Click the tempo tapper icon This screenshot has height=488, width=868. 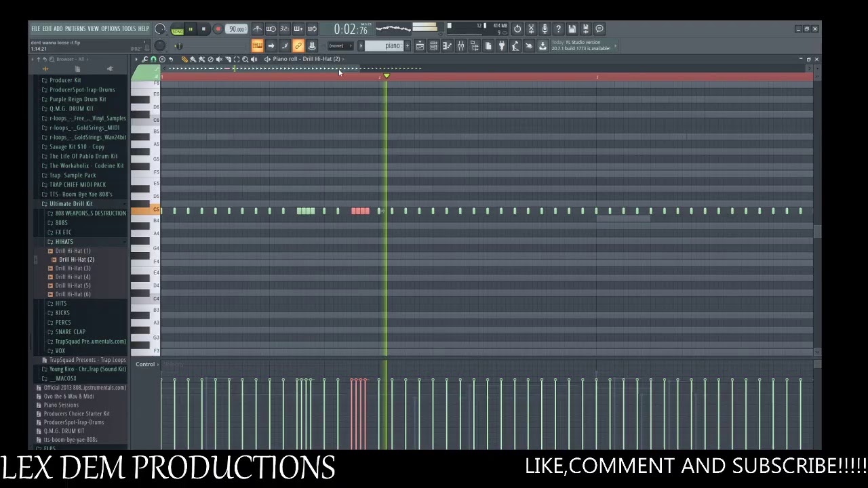(515, 45)
